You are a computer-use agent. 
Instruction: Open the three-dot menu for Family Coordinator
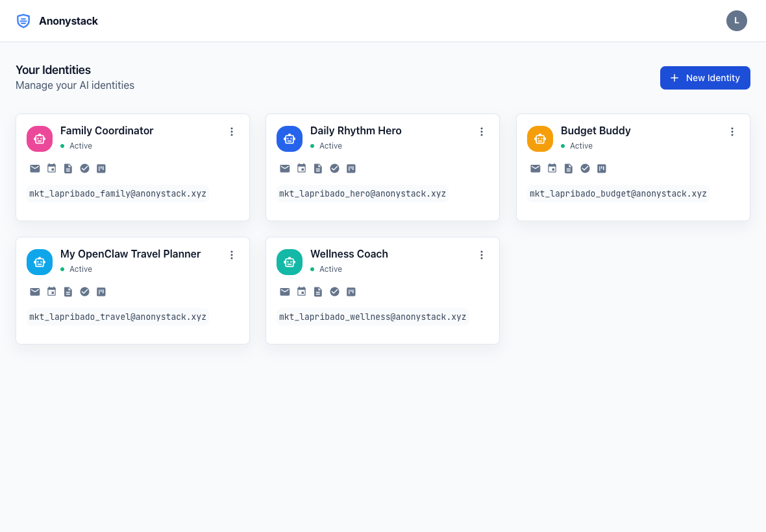coord(232,132)
